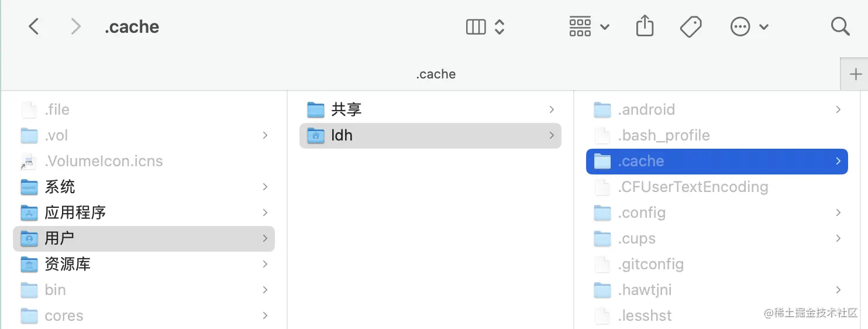
Task: Go forward to next folder
Action: (x=75, y=26)
